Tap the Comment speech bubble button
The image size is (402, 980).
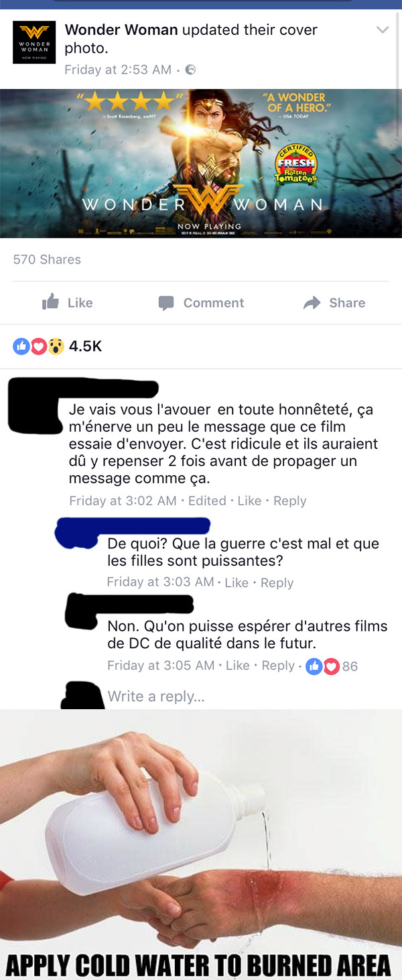(x=201, y=303)
